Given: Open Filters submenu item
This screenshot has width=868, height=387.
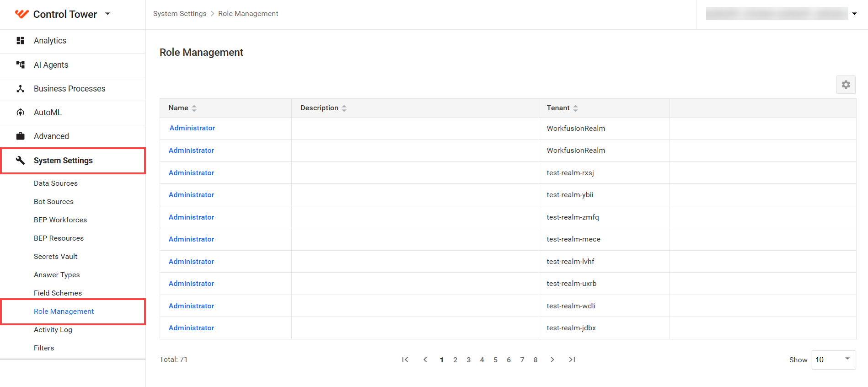Looking at the screenshot, I should tap(44, 348).
